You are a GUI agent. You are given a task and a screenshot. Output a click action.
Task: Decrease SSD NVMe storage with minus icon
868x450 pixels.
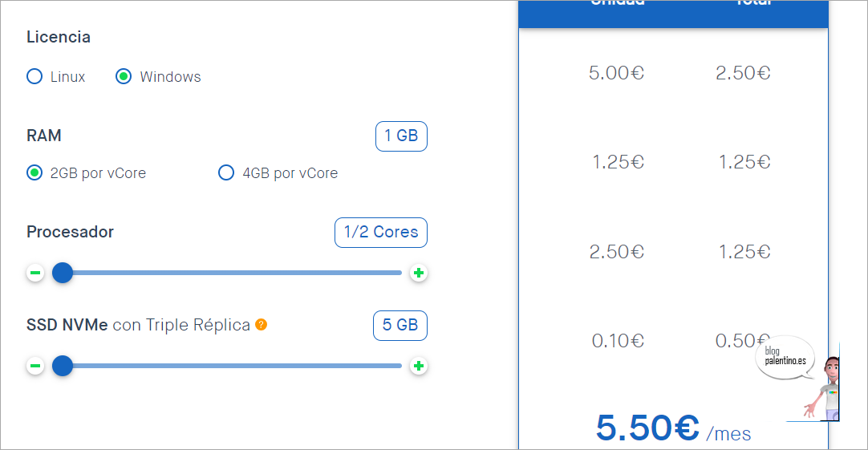point(35,367)
